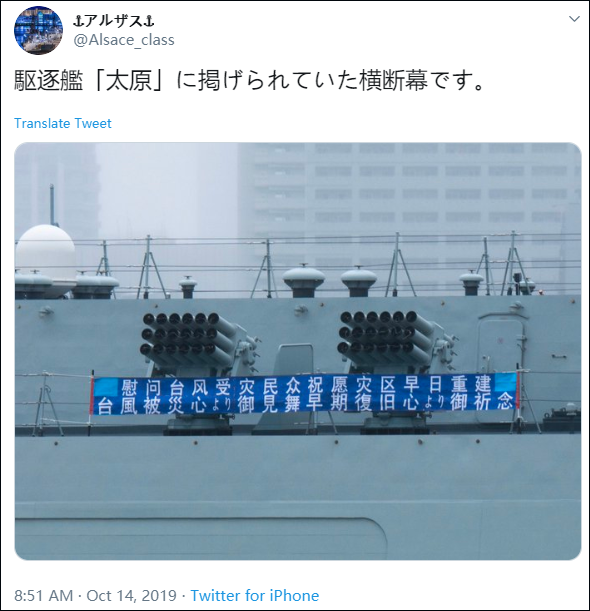
Task: Click the Alsace_class profile avatar
Action: (x=38, y=30)
